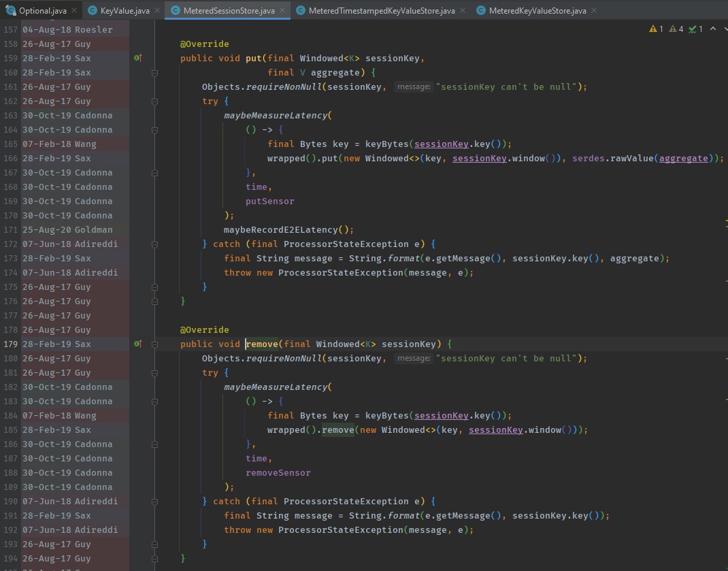Click the put method end fold marker on line 176

click(x=154, y=301)
